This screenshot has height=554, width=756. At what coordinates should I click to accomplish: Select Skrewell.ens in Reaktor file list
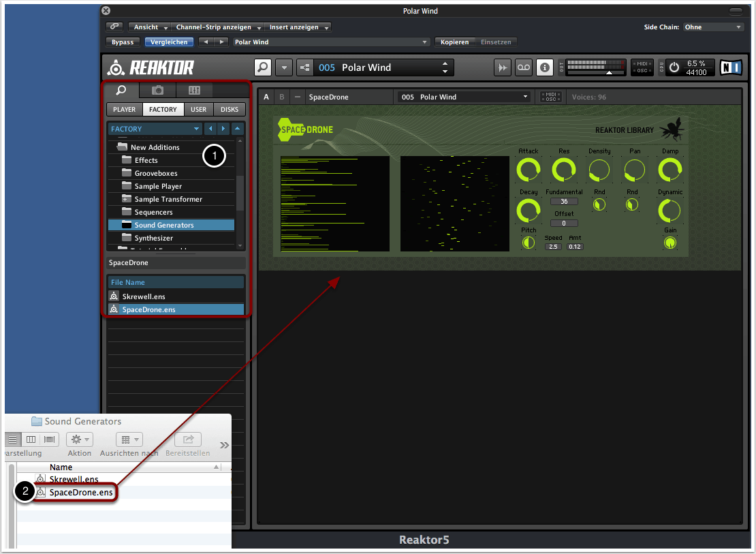pos(143,296)
